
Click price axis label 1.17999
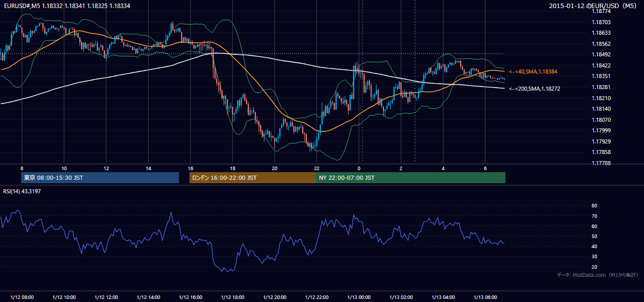click(601, 130)
